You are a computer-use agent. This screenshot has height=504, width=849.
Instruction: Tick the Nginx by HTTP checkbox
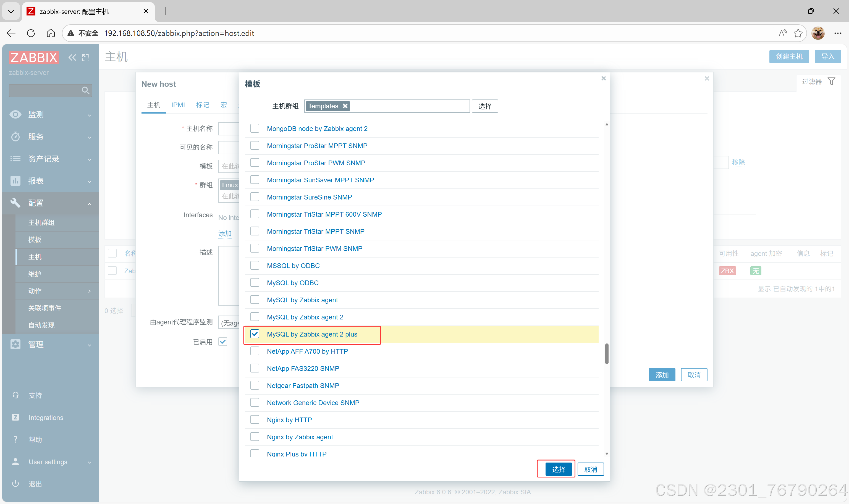[255, 420]
